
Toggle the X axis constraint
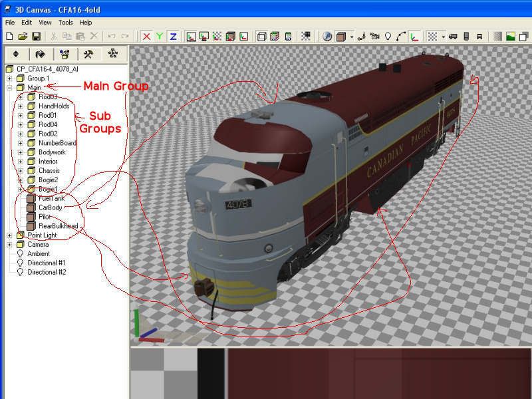(x=146, y=36)
